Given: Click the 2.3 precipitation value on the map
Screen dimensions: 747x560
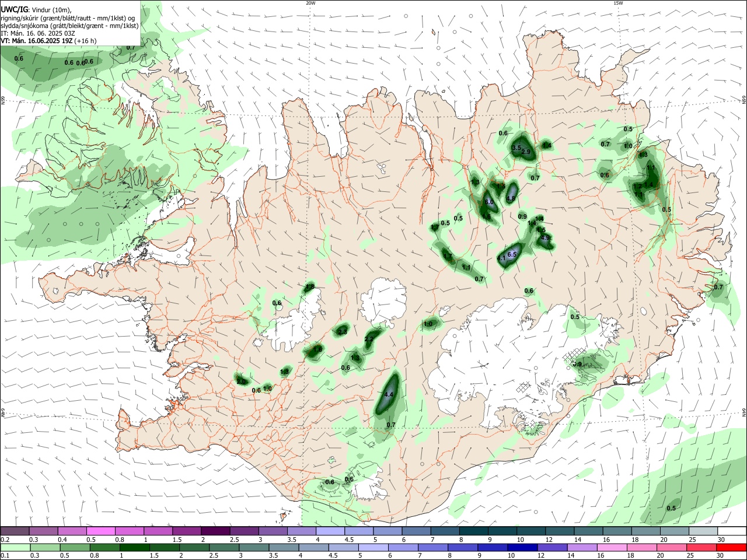Looking at the screenshot, I should [x=343, y=332].
